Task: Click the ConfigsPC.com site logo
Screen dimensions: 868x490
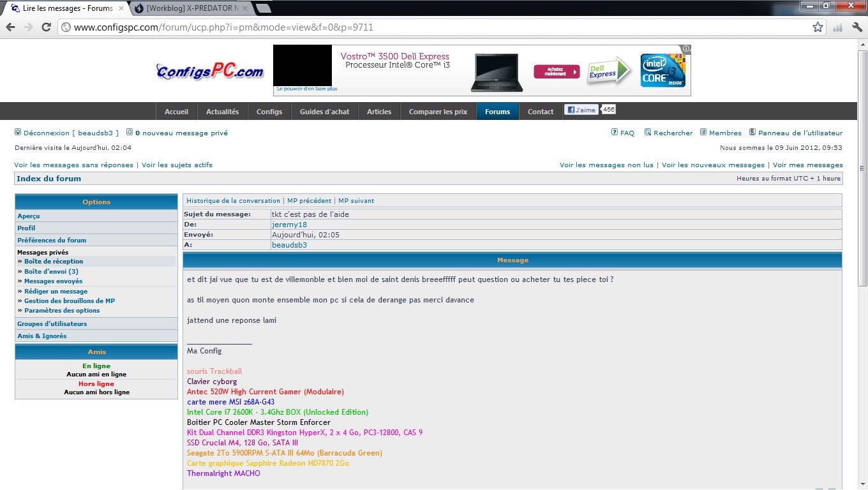Action: [210, 71]
